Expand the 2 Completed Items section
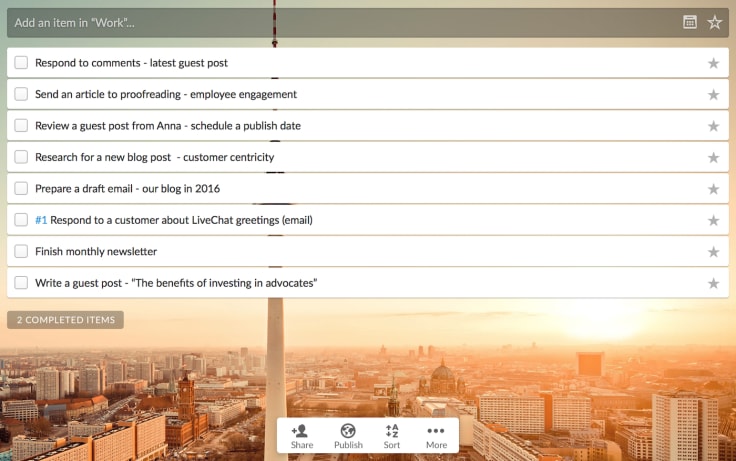This screenshot has height=461, width=736. (65, 320)
